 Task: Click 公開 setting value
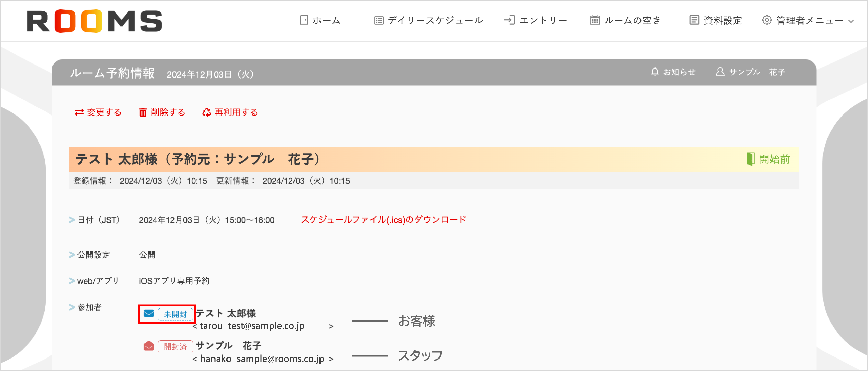coord(147,255)
